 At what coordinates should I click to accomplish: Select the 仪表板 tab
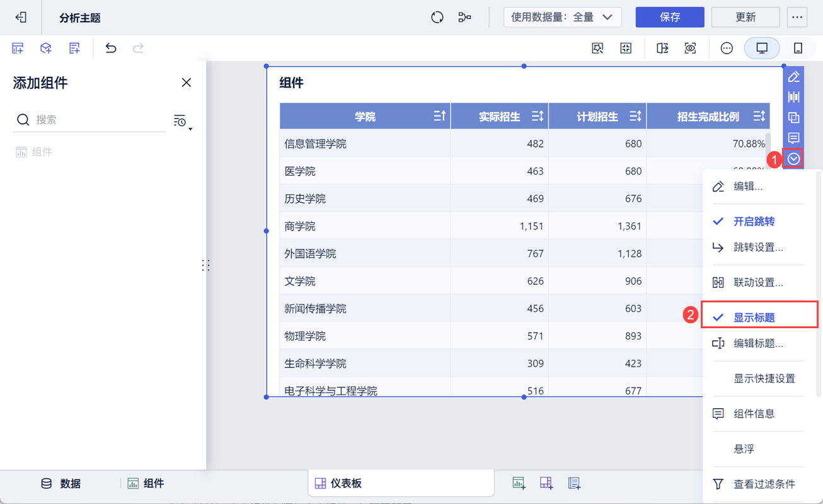401,483
